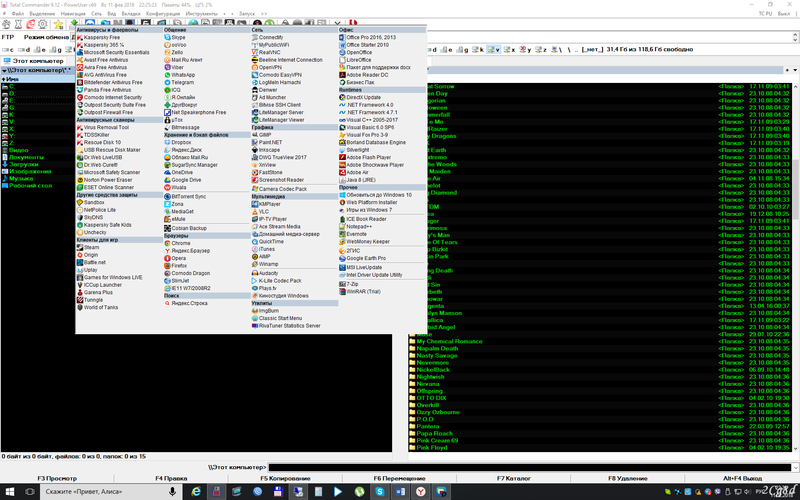Open the right panel directory history dropdown arrow

coord(795,70)
